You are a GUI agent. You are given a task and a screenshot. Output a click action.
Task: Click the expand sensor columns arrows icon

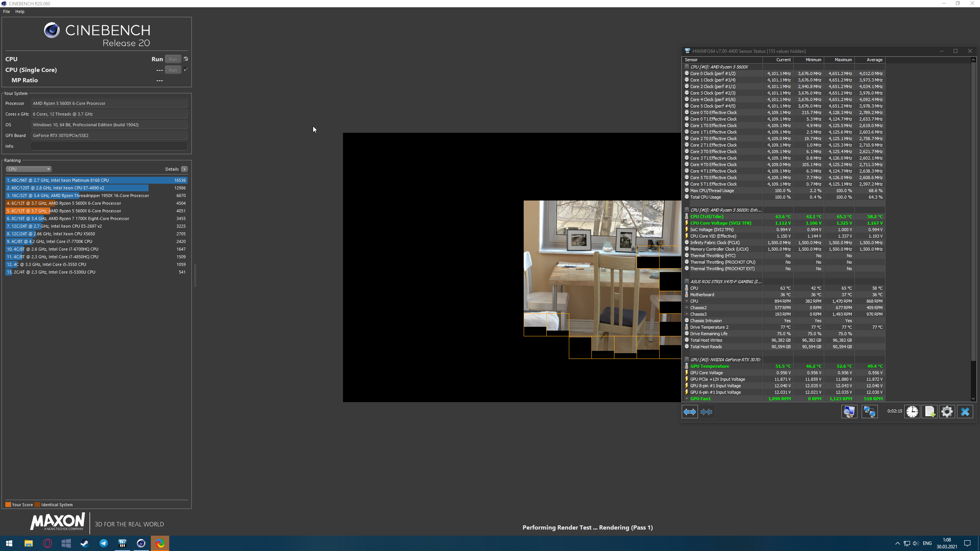690,412
